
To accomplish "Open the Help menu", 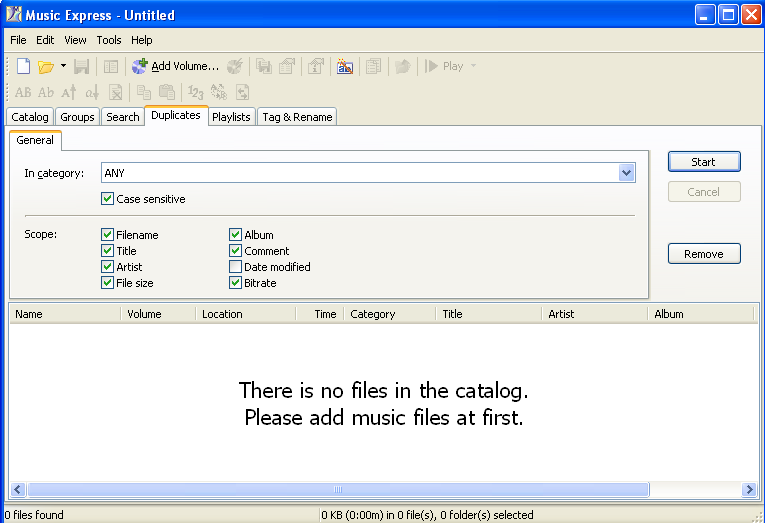I will click(x=141, y=40).
